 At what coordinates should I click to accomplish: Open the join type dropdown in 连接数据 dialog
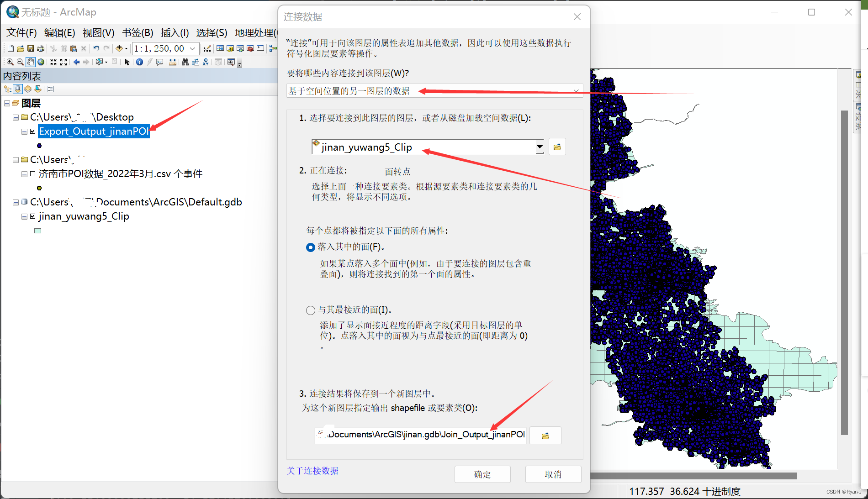pos(577,90)
